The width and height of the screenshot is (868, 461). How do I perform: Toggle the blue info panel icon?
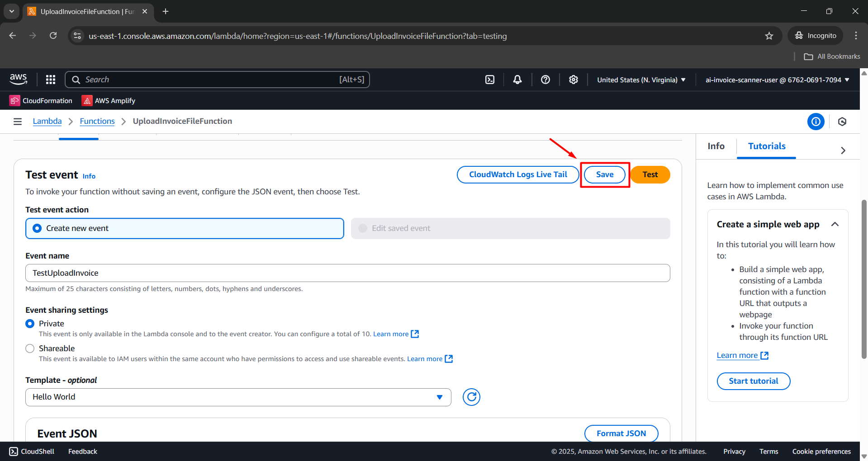(816, 122)
